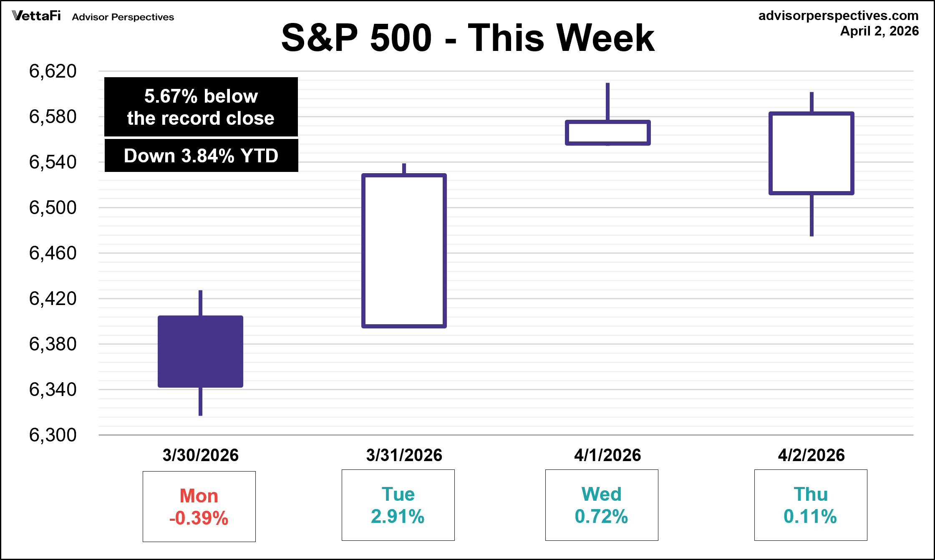Open the advisorperspectives.com link
The width and height of the screenshot is (935, 560).
tap(838, 15)
